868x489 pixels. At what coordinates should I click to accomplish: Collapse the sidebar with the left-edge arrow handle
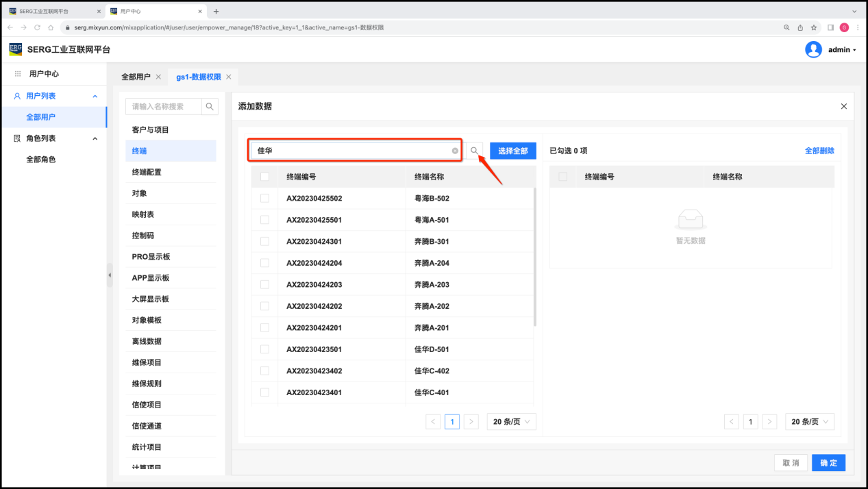coord(110,275)
